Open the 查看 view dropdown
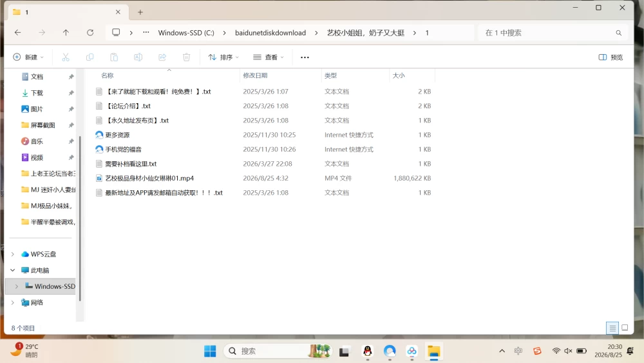644x363 pixels. click(x=268, y=57)
